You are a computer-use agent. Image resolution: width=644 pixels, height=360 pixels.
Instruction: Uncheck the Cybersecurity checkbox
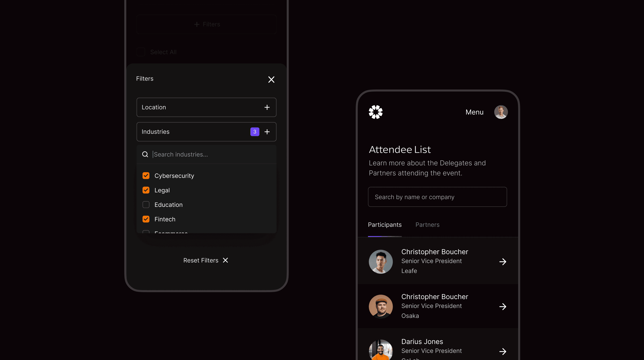pos(146,176)
